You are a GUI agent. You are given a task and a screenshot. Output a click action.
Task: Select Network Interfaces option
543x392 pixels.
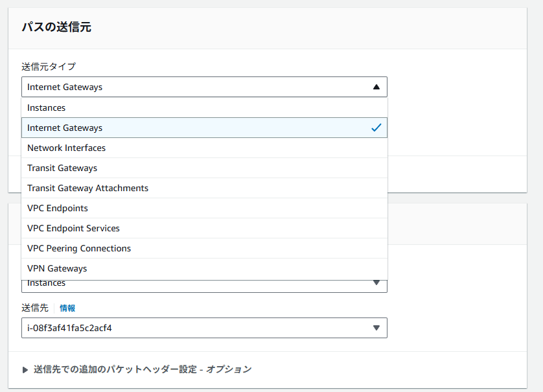[204, 148]
